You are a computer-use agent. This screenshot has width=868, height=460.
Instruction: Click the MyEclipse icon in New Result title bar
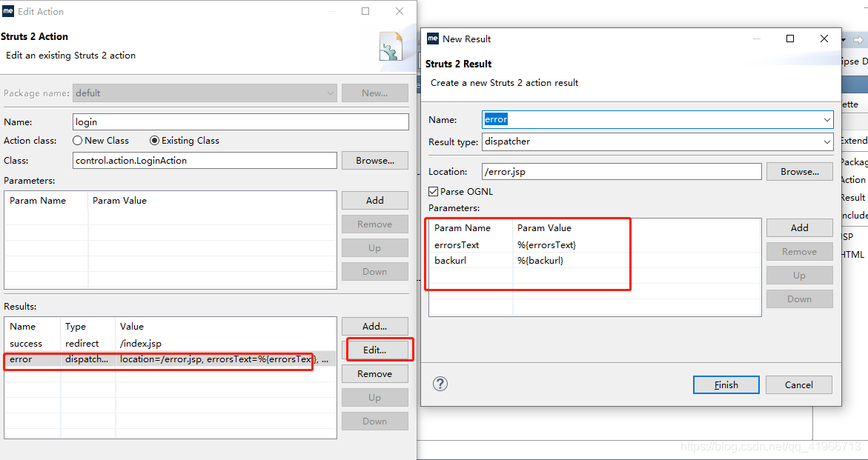click(x=432, y=39)
